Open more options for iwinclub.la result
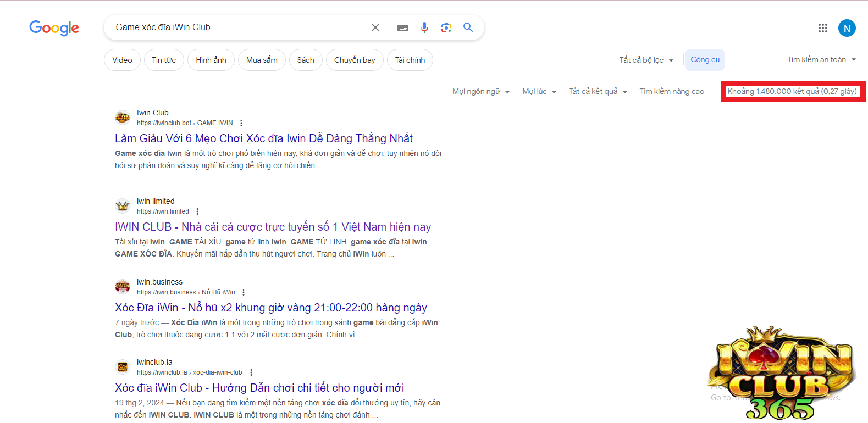868x423 pixels. click(x=251, y=372)
